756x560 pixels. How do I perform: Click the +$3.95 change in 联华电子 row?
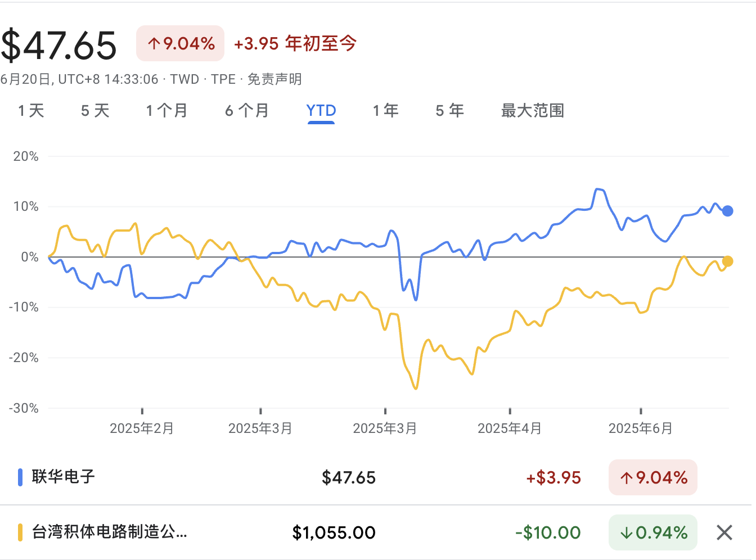[553, 477]
